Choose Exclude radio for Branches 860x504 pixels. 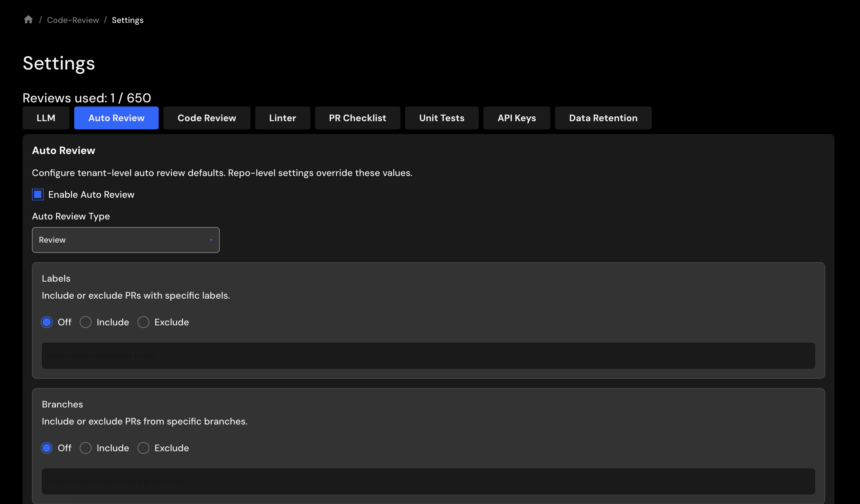click(x=143, y=448)
